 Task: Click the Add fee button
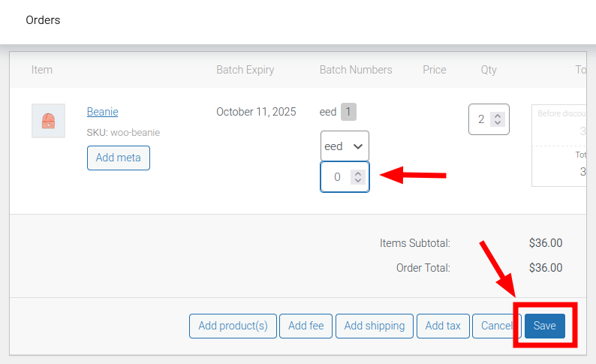point(306,326)
